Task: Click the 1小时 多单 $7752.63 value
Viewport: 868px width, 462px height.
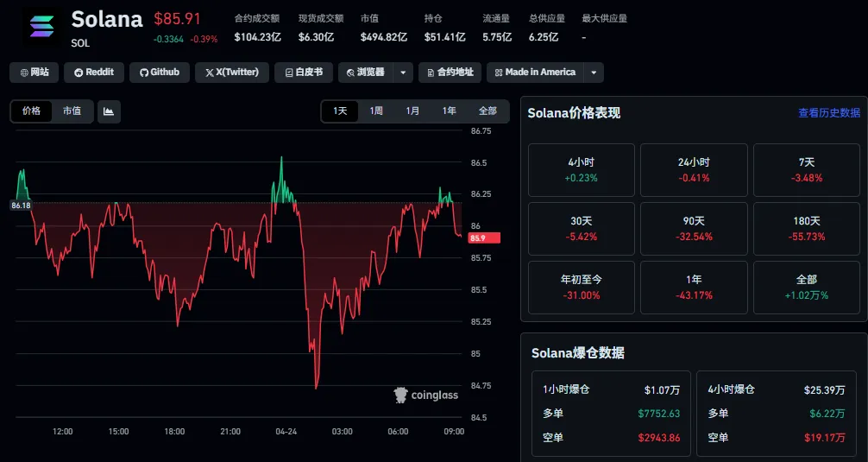Action: (658, 414)
